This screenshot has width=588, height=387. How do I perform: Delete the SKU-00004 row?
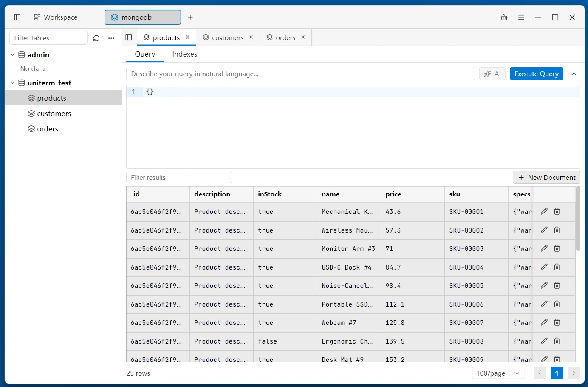pyautogui.click(x=557, y=267)
